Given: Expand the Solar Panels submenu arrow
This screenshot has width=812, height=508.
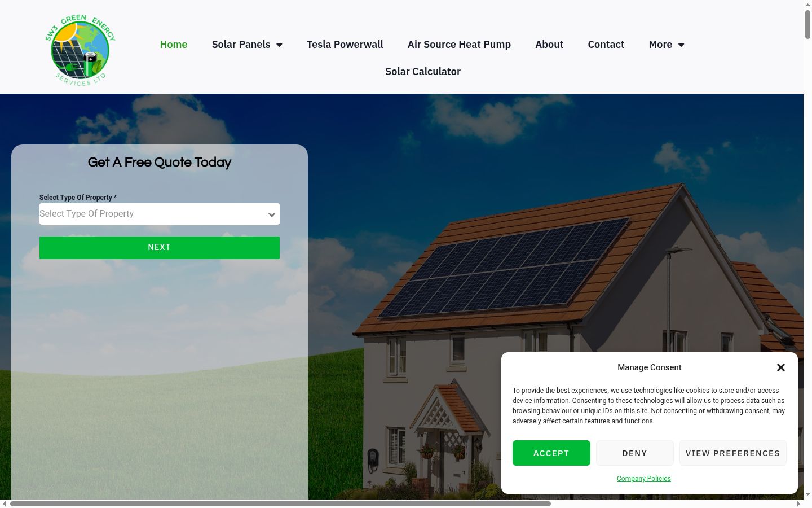Looking at the screenshot, I should 279,45.
